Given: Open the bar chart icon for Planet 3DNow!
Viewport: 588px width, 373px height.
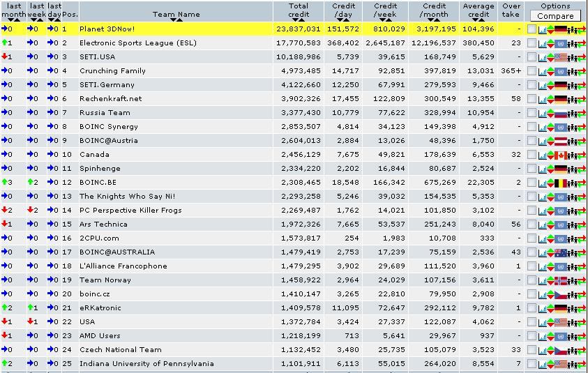Looking at the screenshot, I should tap(542, 29).
